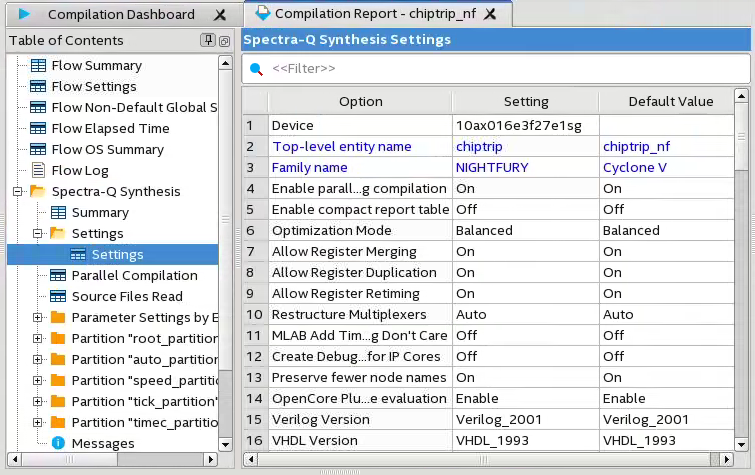This screenshot has height=475, width=755.
Task: Sort by the Default Value column header
Action: click(670, 101)
